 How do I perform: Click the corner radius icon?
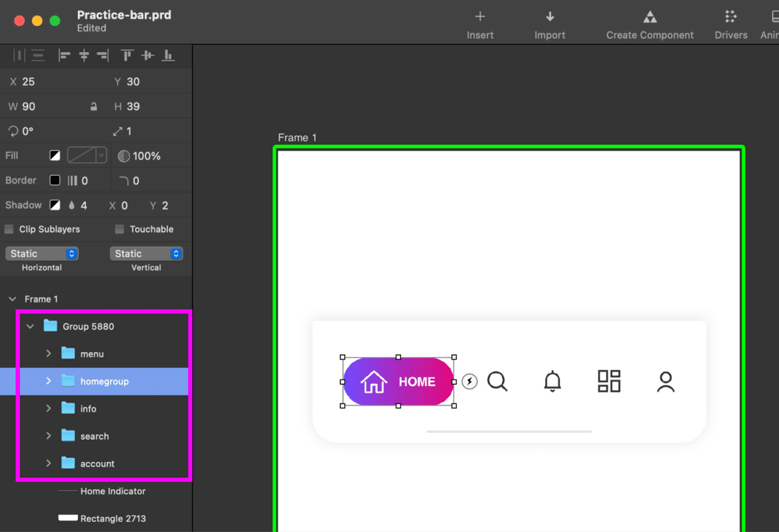(x=124, y=180)
